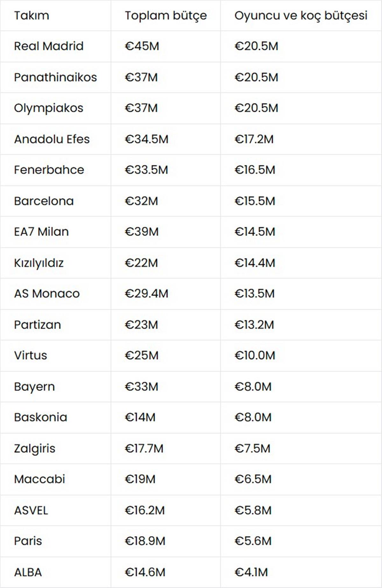Click the AS Monaco €29.4M value
Screen dimensions: 382x588
coord(146,294)
